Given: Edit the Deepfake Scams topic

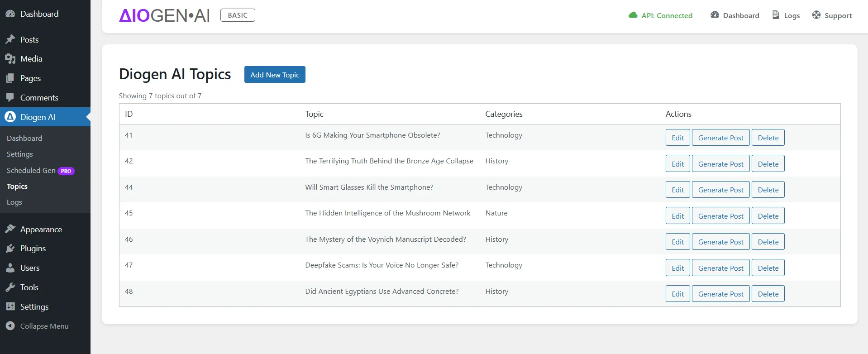Looking at the screenshot, I should 677,268.
